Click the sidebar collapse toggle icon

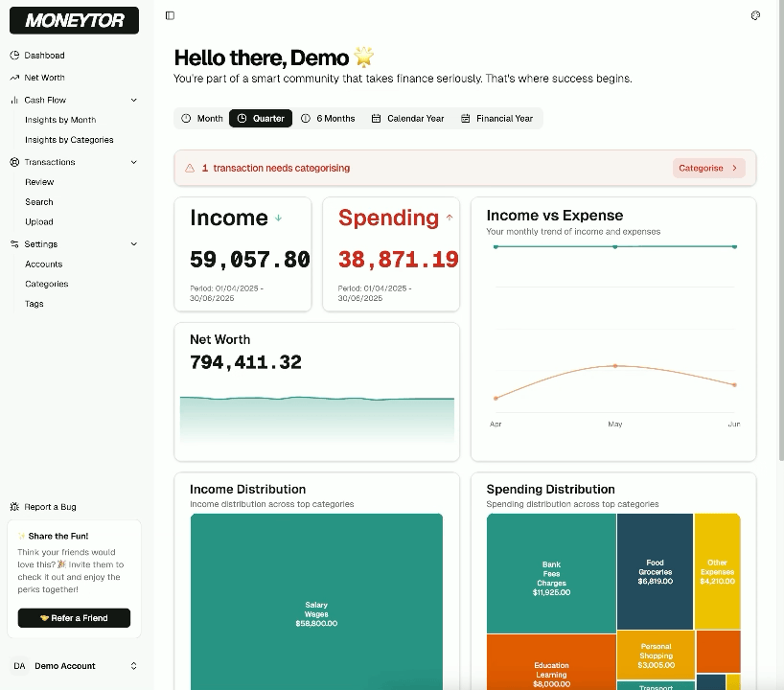170,15
